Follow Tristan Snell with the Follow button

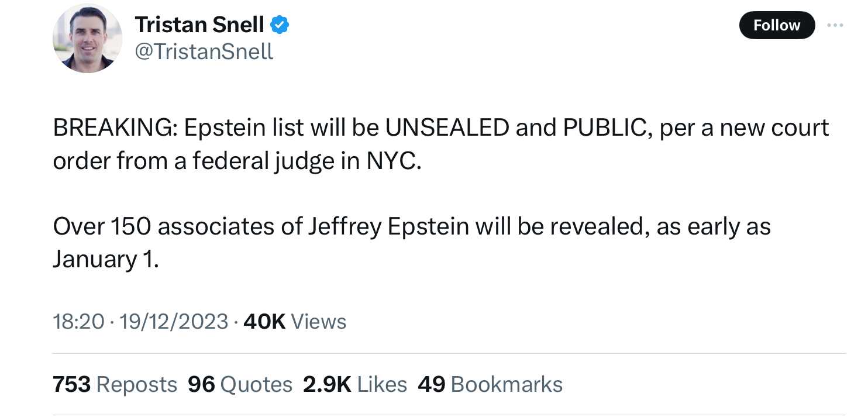(777, 25)
